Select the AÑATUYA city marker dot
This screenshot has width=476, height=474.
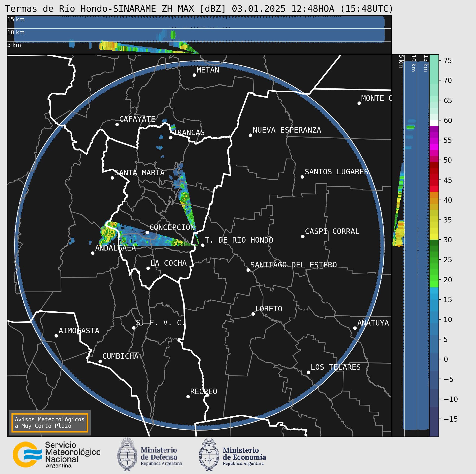(355, 328)
